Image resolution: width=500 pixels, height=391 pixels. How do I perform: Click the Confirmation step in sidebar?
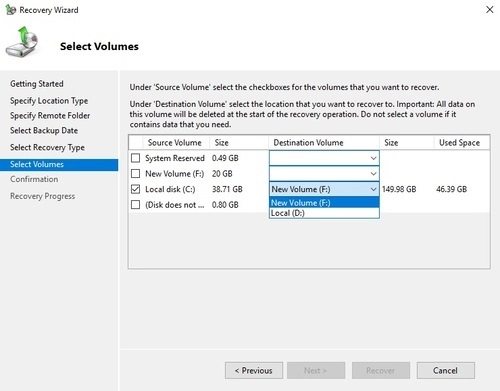tap(34, 179)
